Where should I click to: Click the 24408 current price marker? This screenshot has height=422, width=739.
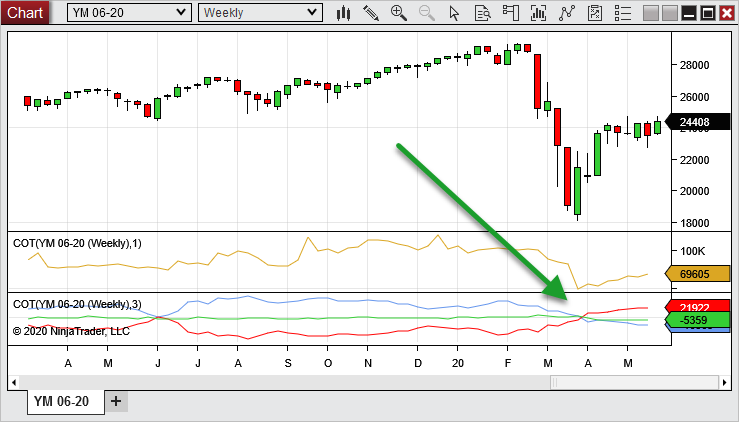[694, 124]
